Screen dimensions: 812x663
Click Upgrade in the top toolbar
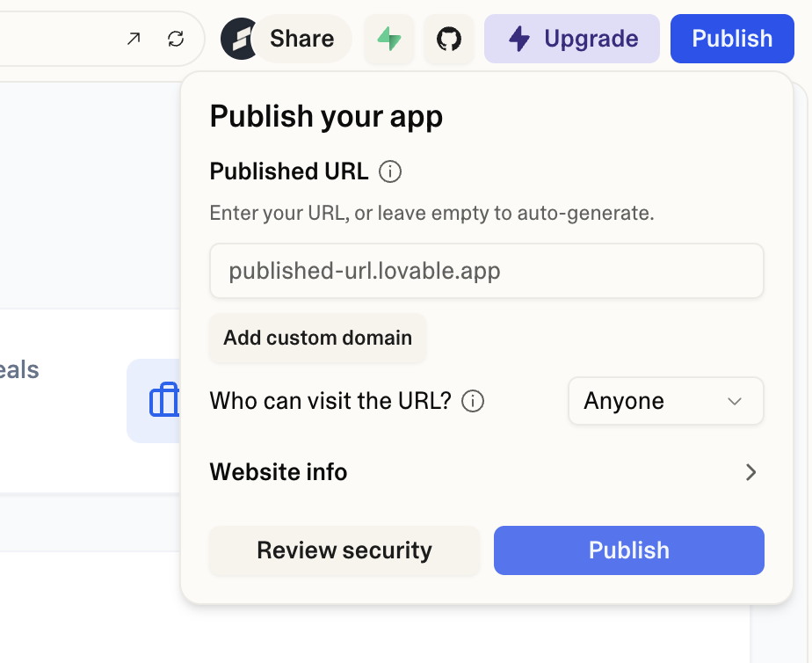(571, 39)
